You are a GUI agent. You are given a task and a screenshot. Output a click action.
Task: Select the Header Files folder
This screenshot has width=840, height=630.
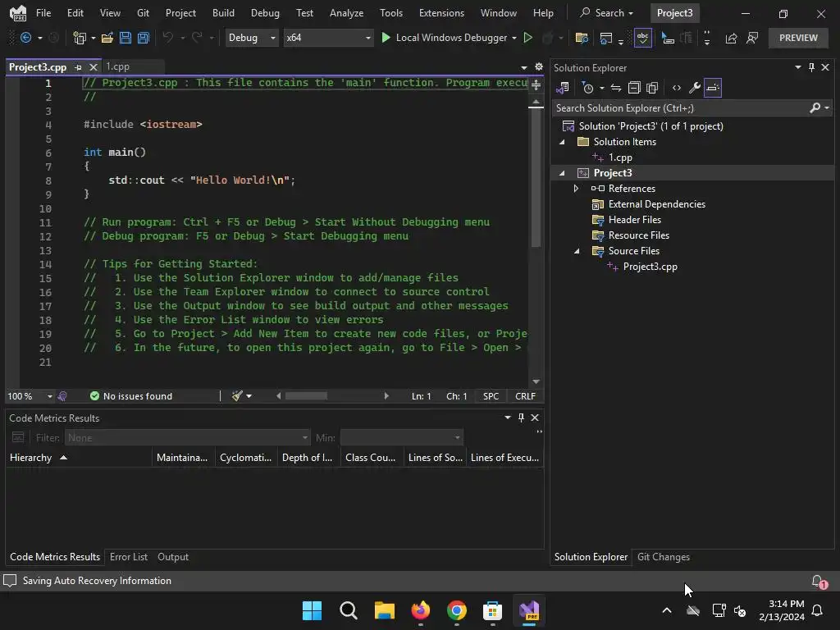(x=634, y=220)
